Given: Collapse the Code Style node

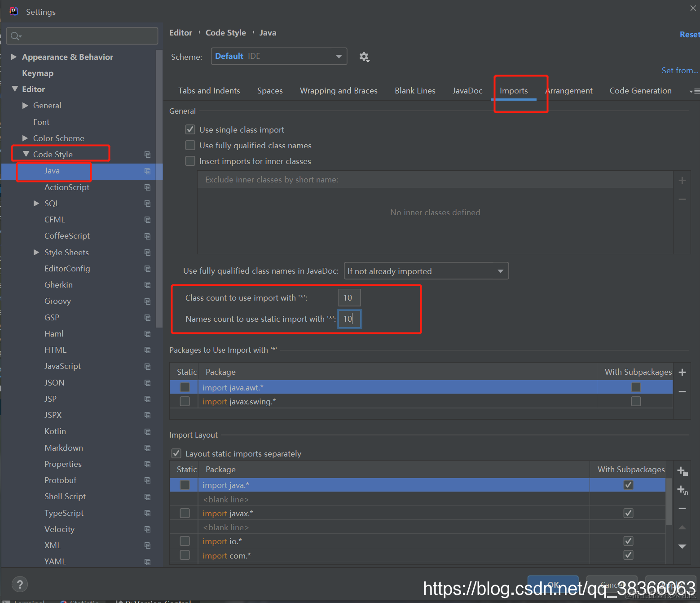Looking at the screenshot, I should click(26, 154).
